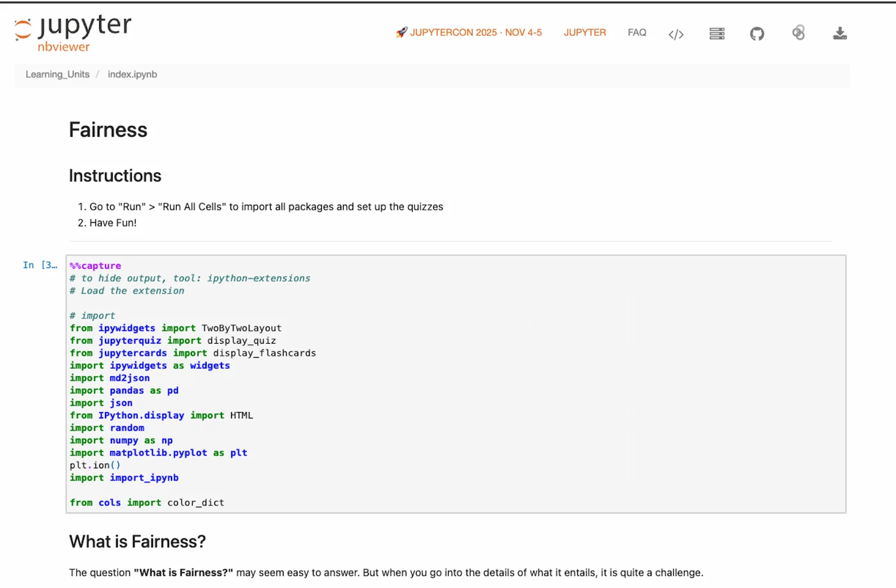Download the index.ipynb notebook
The height and width of the screenshot is (588, 896).
pos(840,33)
